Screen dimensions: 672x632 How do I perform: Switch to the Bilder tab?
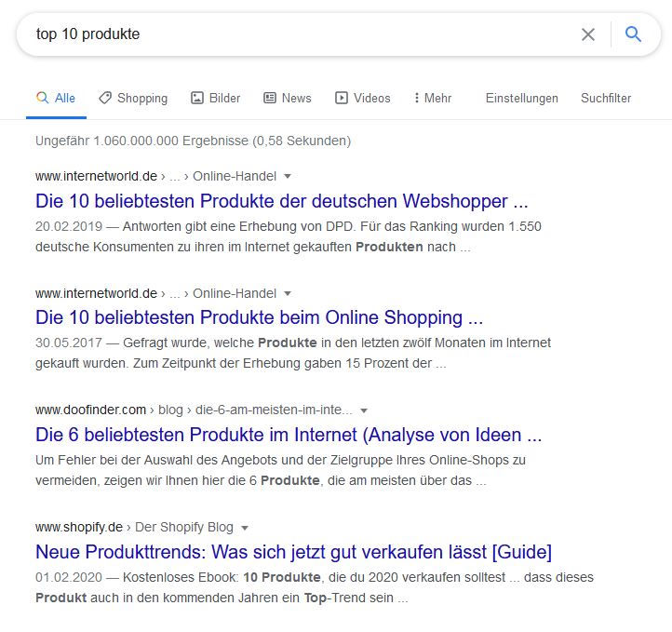215,98
